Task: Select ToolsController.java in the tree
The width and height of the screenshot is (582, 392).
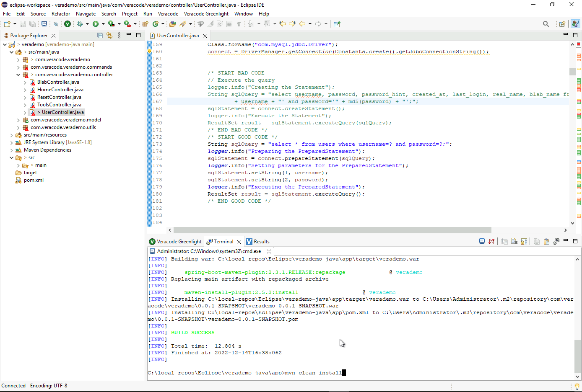Action: point(59,105)
